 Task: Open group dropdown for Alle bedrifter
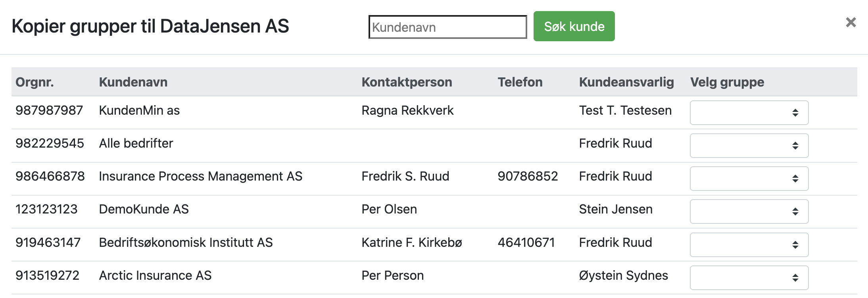[x=749, y=146]
